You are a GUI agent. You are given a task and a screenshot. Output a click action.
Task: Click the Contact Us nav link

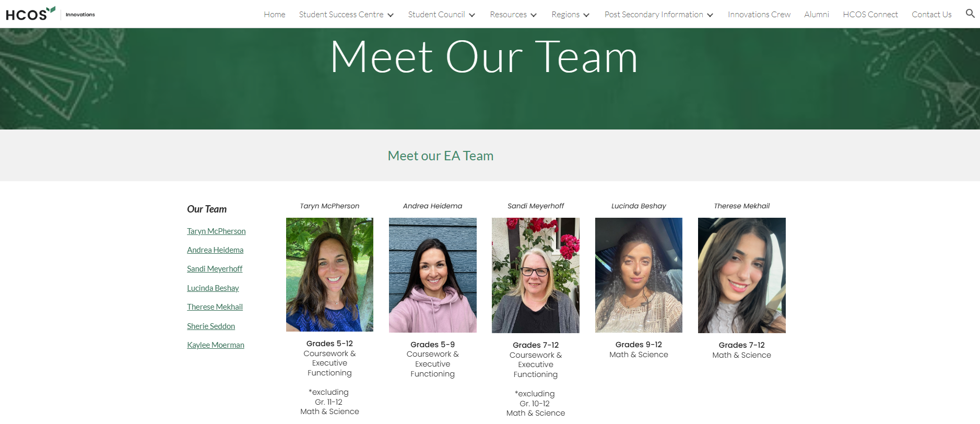tap(931, 15)
